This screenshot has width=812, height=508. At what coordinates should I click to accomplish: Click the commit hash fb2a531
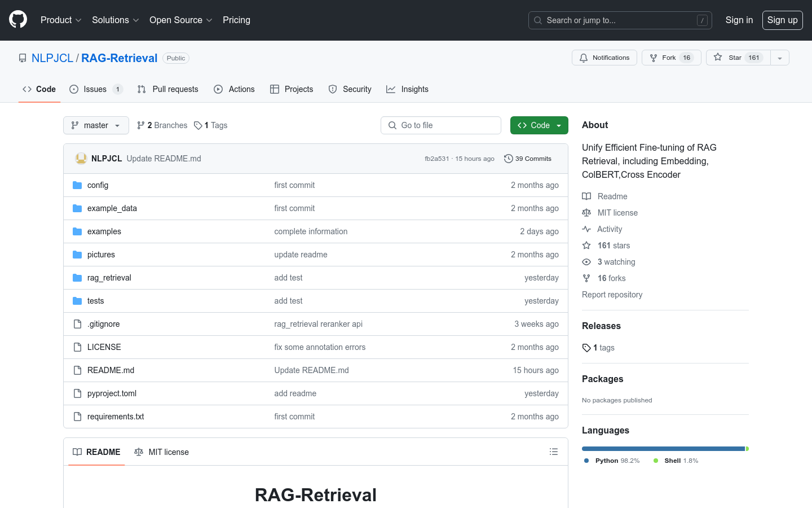tap(436, 159)
